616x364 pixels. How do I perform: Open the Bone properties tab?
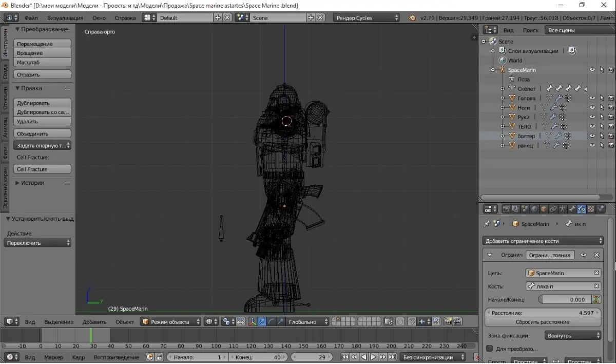pyautogui.click(x=572, y=209)
